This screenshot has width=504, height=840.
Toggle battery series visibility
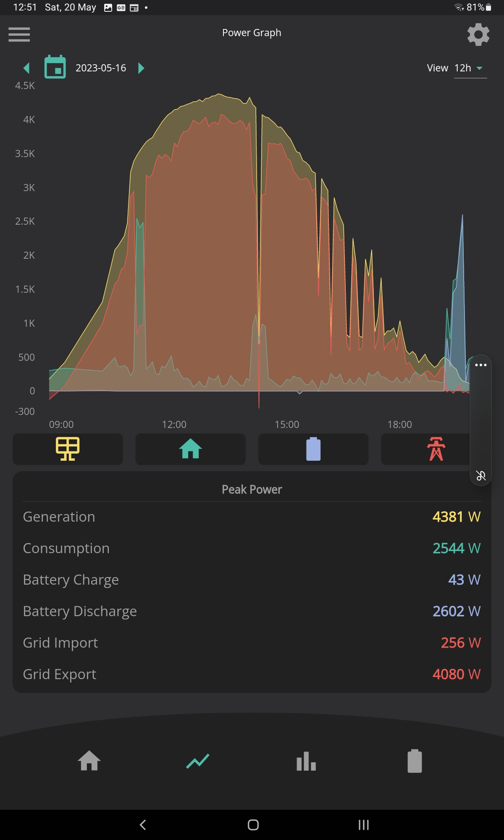pos(313,449)
